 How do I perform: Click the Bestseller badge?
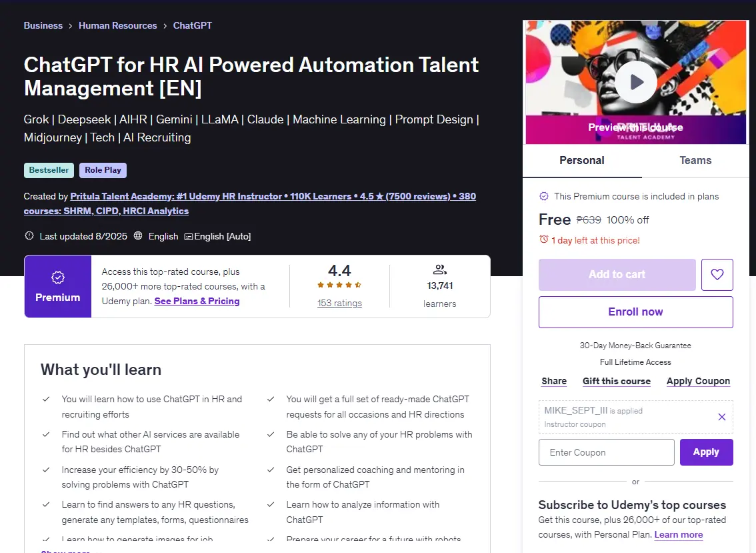49,170
